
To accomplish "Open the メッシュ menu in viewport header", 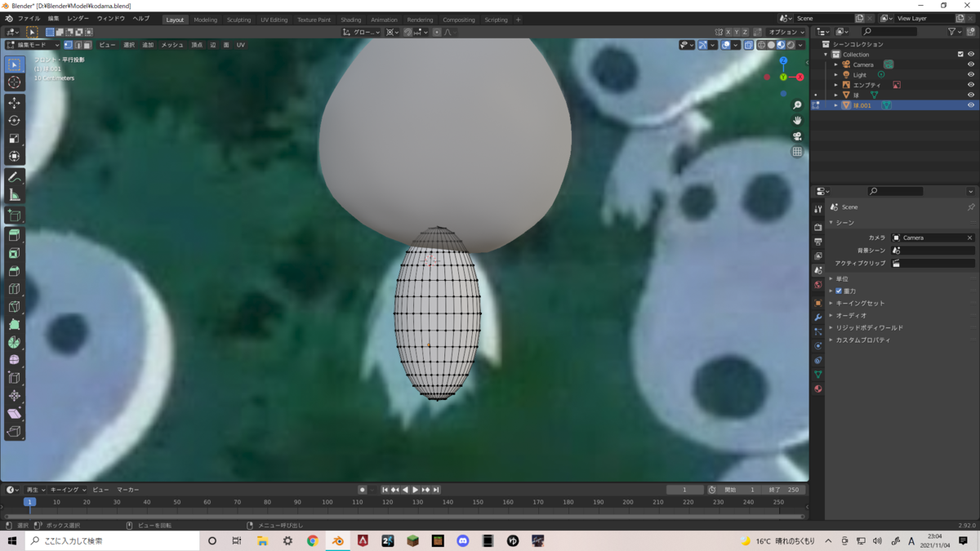I will [172, 45].
